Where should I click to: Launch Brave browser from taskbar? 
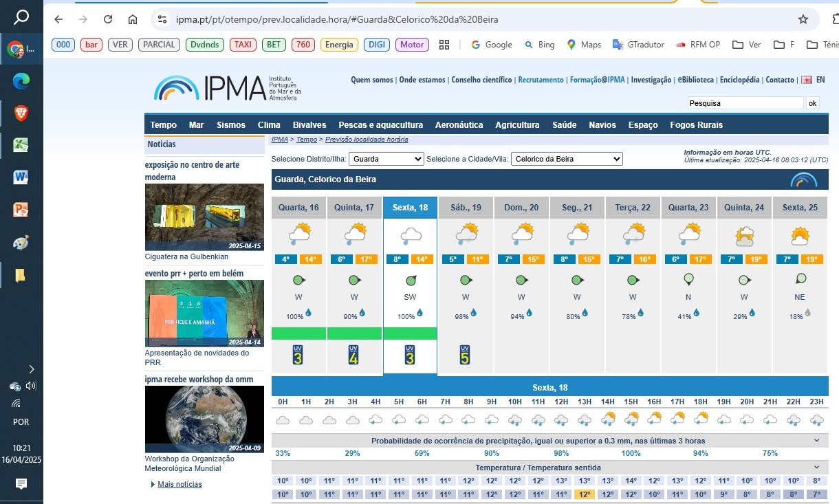click(x=21, y=113)
